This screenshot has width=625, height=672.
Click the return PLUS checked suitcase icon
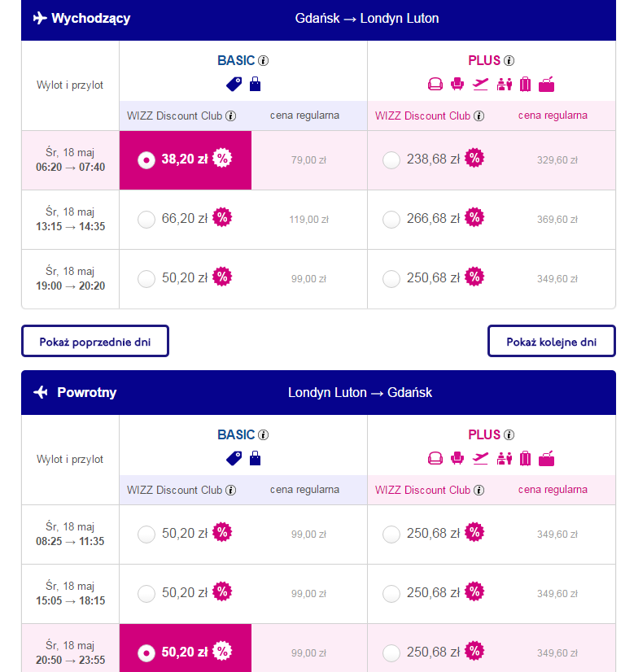525,458
